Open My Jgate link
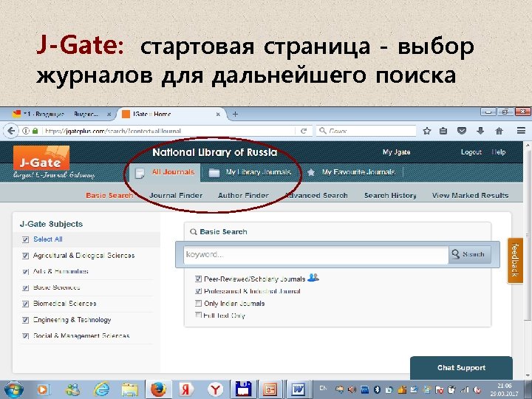The width and height of the screenshot is (532, 399). point(396,152)
